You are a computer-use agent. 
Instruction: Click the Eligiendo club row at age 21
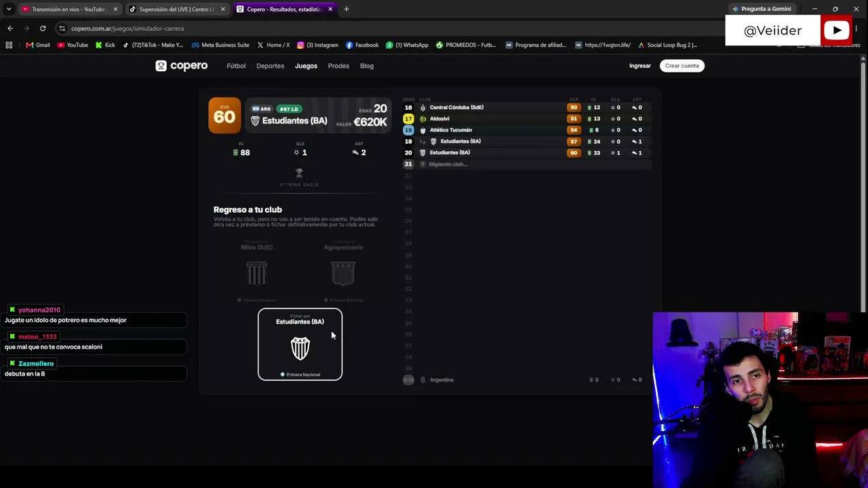click(x=526, y=164)
